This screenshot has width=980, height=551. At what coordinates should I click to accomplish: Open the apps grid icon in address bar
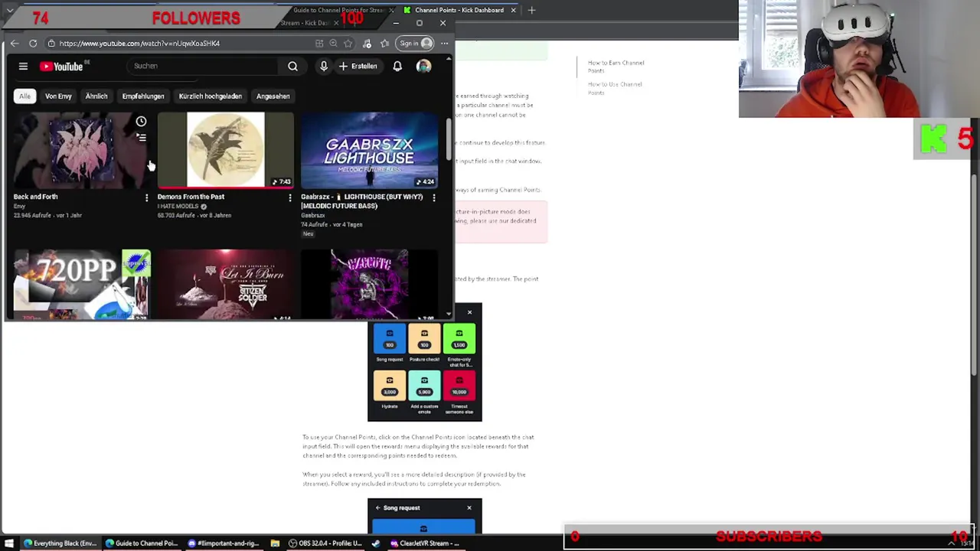click(318, 44)
